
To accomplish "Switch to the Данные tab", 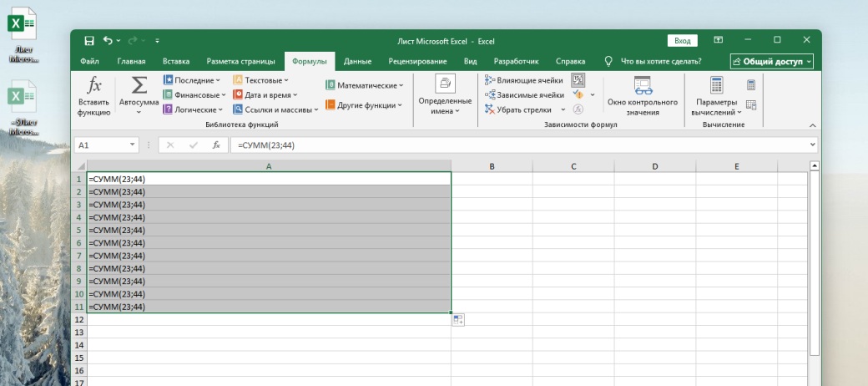I will (357, 62).
